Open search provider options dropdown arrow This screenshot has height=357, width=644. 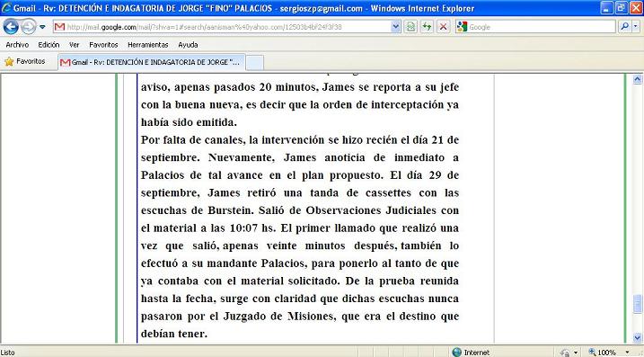(636, 27)
